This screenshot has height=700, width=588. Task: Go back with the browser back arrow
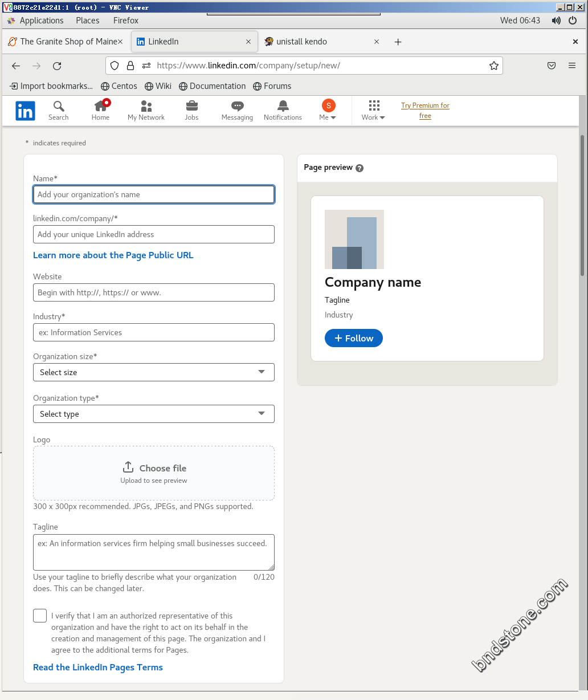16,66
